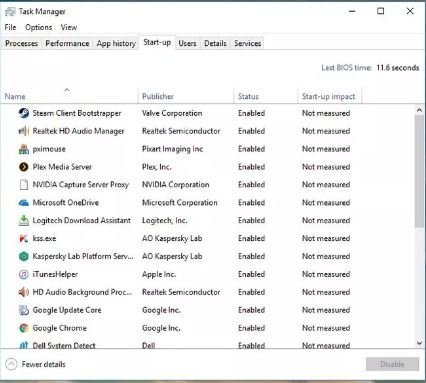The image size is (426, 383).
Task: Click the Plex, Inc. publisher cell
Action: point(157,167)
